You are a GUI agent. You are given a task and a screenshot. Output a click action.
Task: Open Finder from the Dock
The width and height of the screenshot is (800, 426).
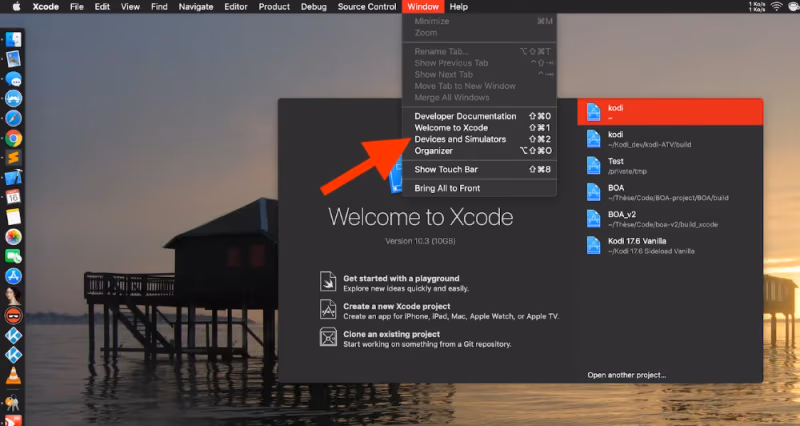click(13, 39)
